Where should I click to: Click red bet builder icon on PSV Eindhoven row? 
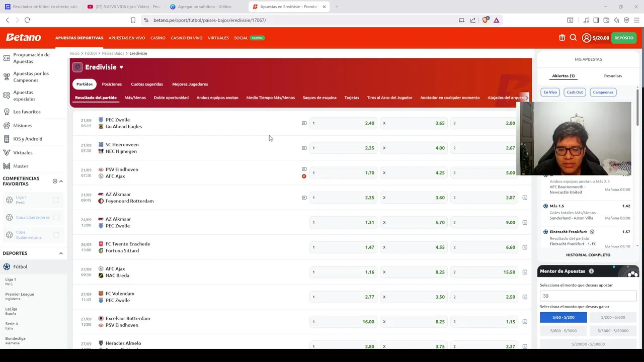[304, 176]
